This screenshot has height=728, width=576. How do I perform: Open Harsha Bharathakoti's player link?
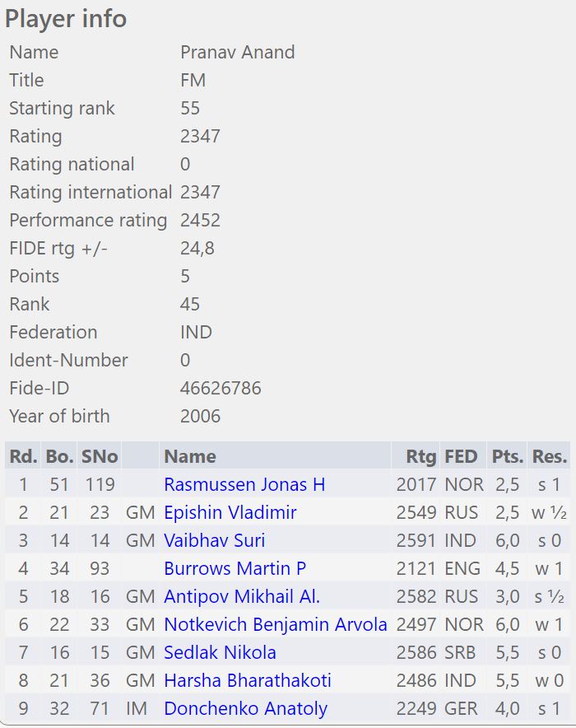coord(248,680)
